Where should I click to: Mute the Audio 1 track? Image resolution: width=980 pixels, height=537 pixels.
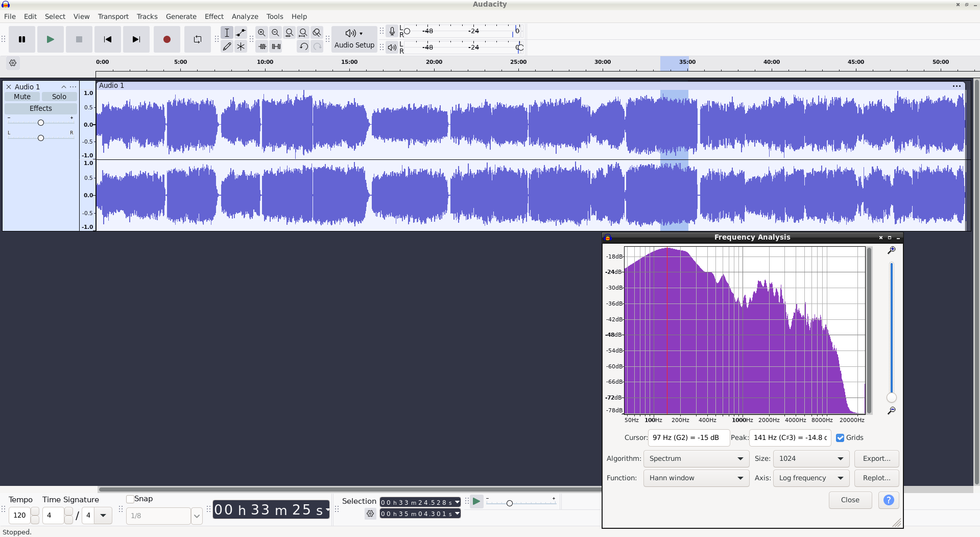22,97
